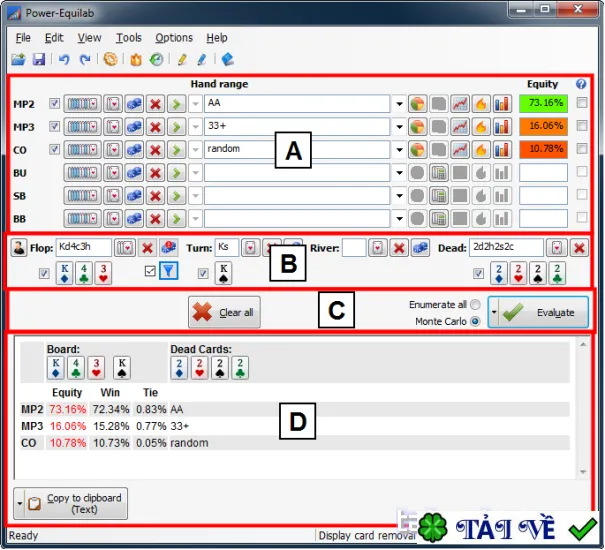Undo last action with toolbar arrow
The image size is (605, 550).
[64, 59]
